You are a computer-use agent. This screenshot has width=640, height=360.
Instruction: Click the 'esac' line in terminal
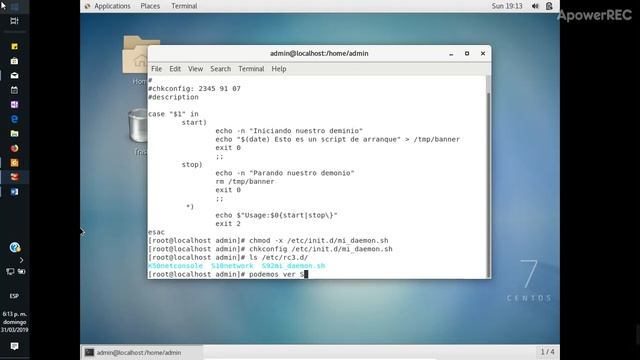156,232
